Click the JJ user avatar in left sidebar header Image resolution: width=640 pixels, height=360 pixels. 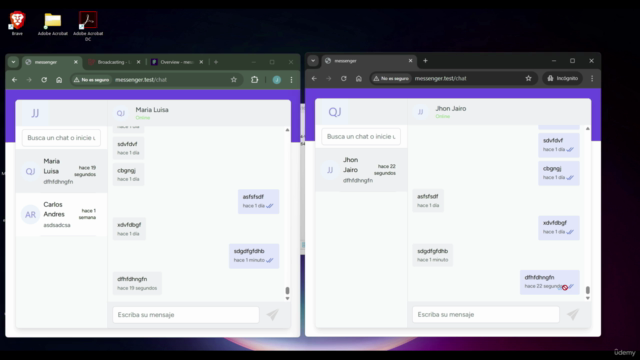(35, 113)
